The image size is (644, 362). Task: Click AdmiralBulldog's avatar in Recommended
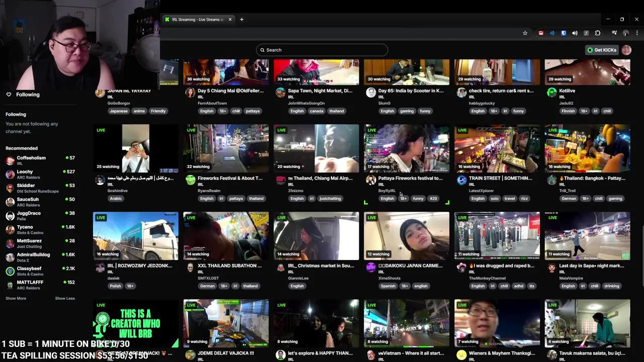[x=10, y=257]
